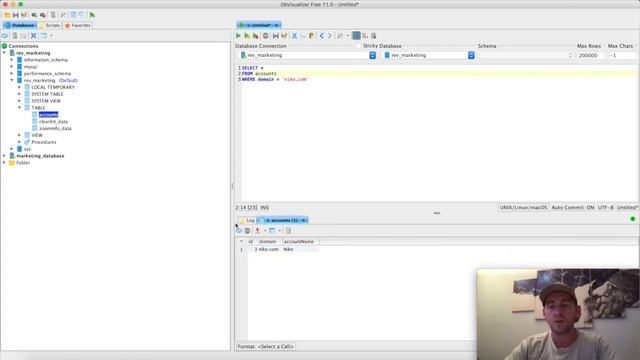Viewport: 640px width, 360px height.
Task: Click the UNIX/Linux/macOS line ending button
Action: click(523, 208)
